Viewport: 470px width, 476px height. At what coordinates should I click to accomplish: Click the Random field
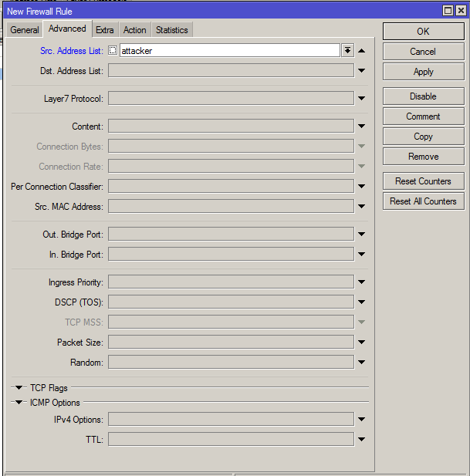tap(231, 362)
